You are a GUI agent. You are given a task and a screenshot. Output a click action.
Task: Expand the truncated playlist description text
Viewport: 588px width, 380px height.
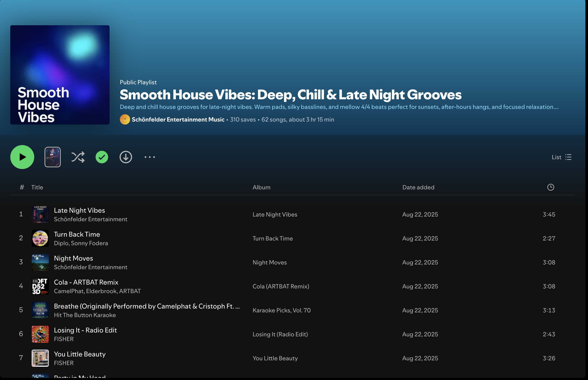tap(339, 107)
